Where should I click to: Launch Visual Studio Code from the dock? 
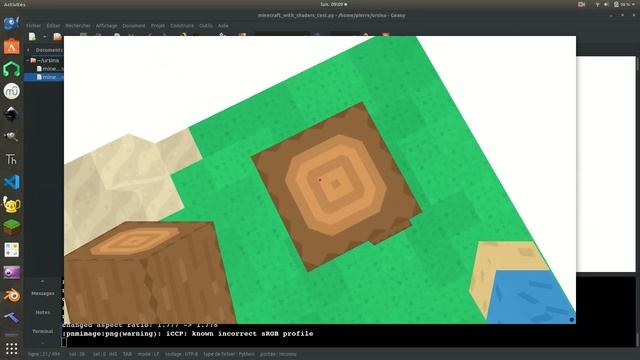[11, 182]
